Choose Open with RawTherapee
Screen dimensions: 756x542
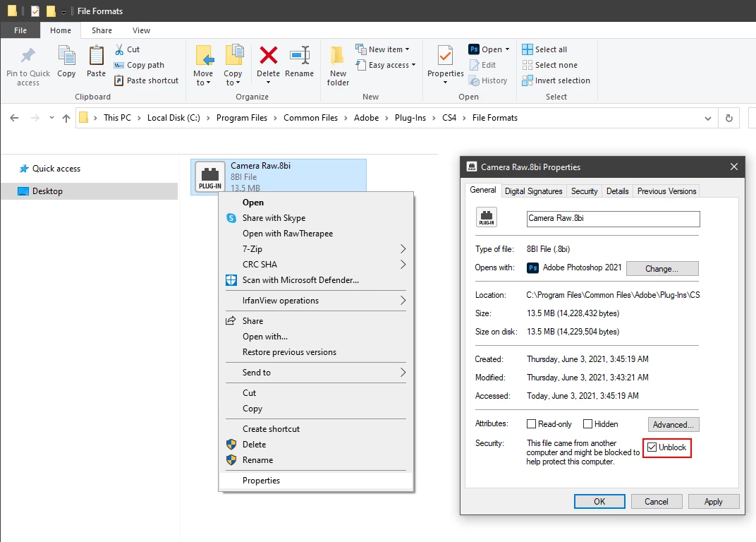(316, 234)
